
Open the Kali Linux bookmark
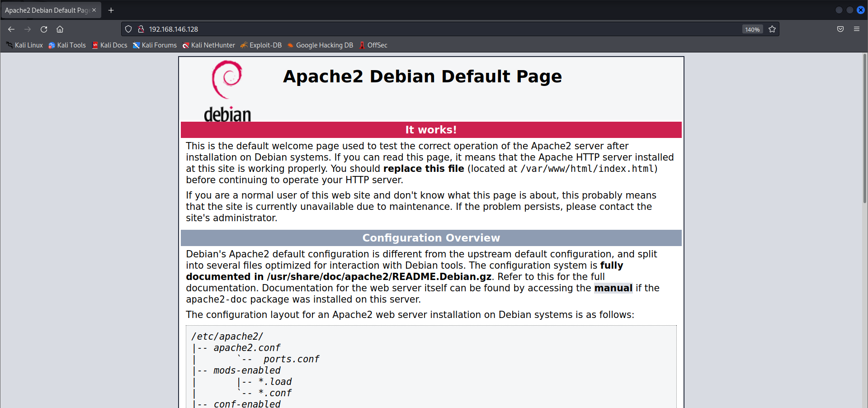coord(24,45)
